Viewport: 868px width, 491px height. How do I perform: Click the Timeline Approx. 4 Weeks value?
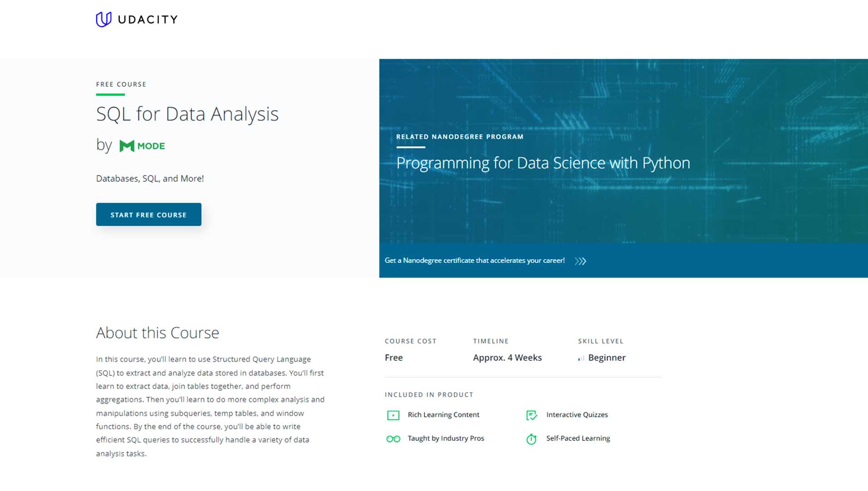507,357
